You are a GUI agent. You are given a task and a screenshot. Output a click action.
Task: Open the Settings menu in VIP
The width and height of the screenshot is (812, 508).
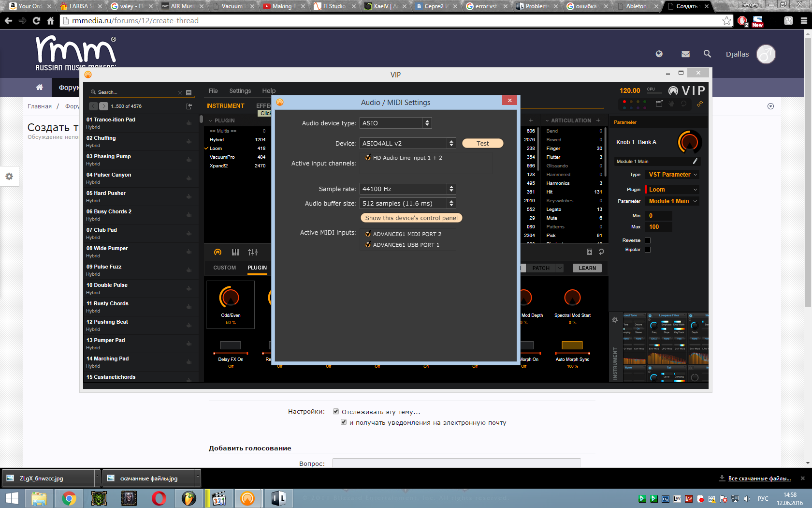tap(240, 91)
